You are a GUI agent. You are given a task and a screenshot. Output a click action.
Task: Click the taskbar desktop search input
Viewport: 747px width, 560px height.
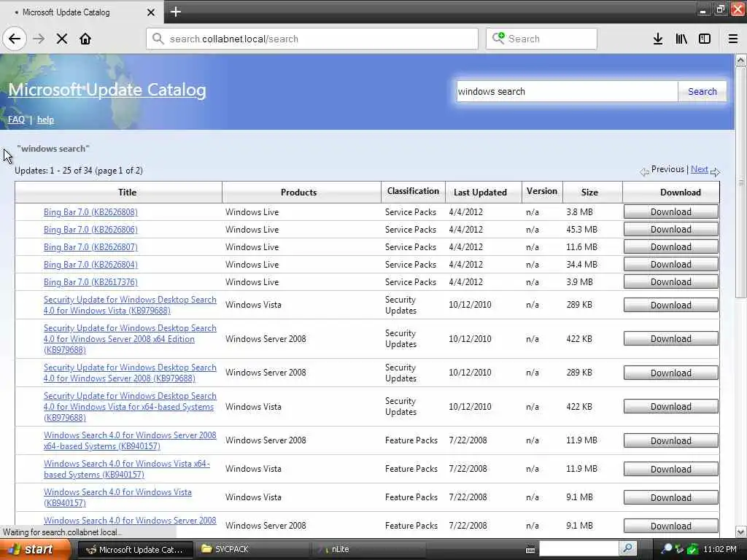point(578,548)
